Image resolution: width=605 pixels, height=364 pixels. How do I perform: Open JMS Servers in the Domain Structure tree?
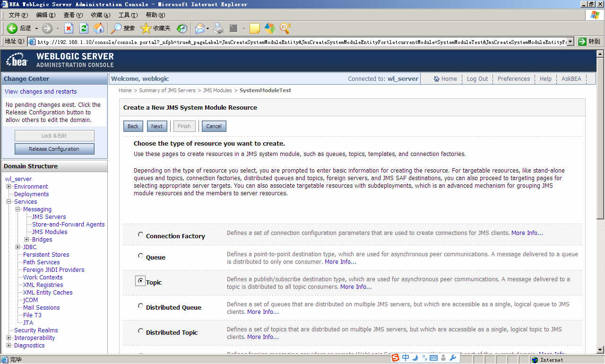coord(49,217)
